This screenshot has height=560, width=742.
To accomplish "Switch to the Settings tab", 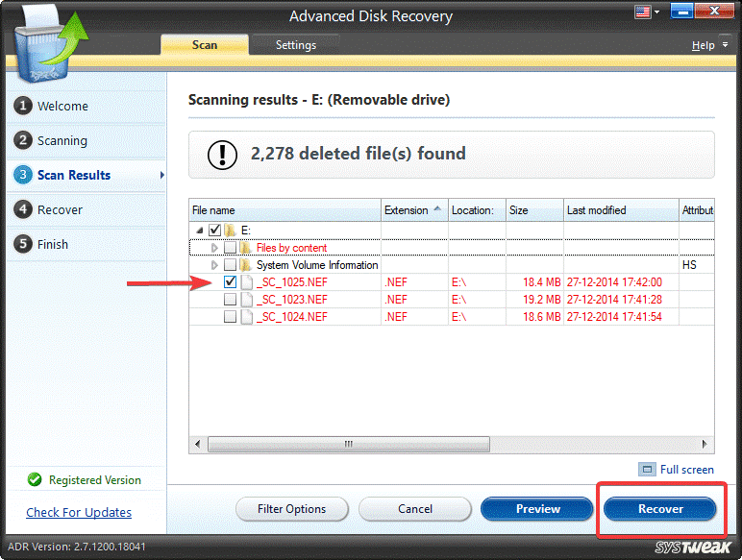I will (x=296, y=45).
